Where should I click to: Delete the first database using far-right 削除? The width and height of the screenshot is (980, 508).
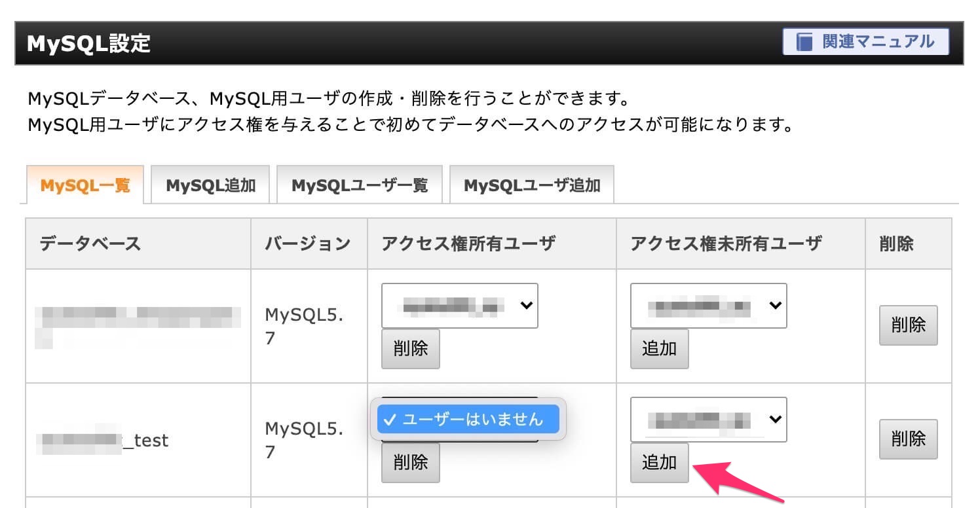click(909, 325)
